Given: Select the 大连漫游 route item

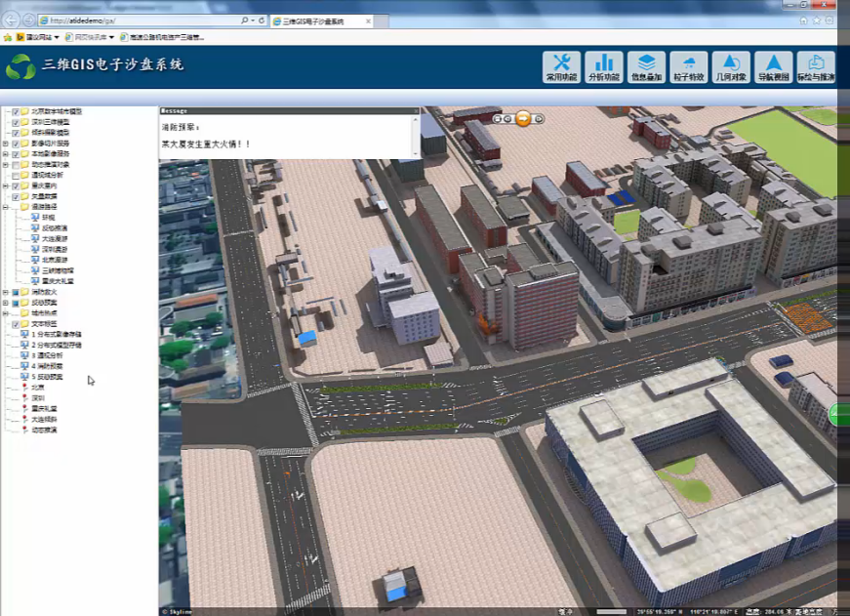Looking at the screenshot, I should [55, 238].
